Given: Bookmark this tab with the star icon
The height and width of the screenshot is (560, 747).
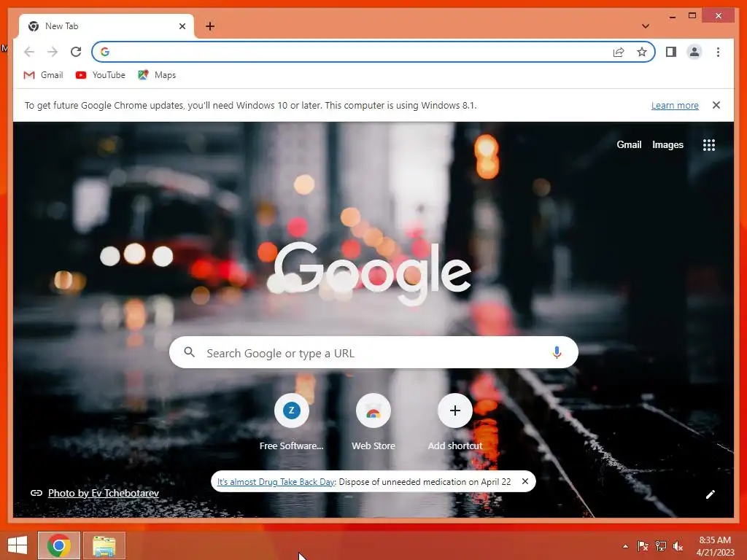Looking at the screenshot, I should [642, 52].
